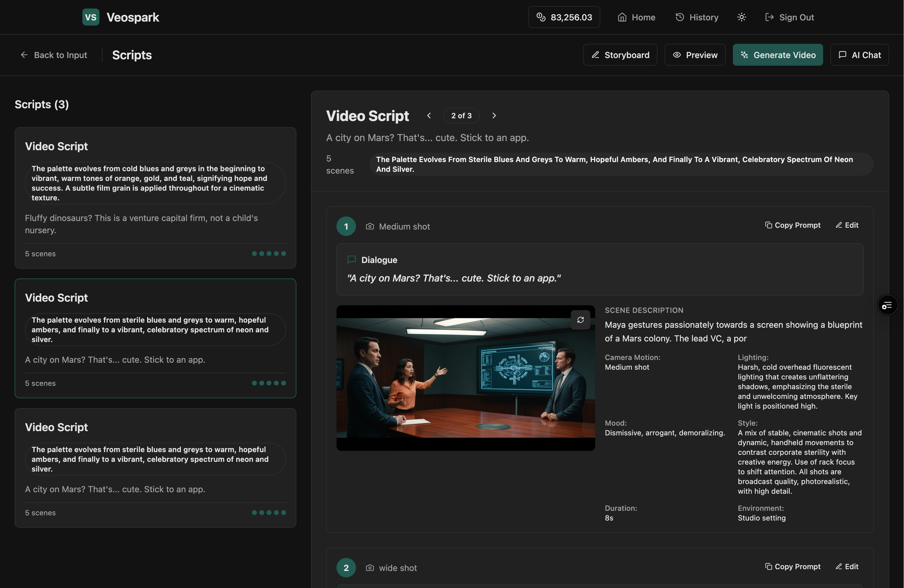Screen dimensions: 904x588
Task: Go to previous script chevron
Action: click(x=429, y=116)
